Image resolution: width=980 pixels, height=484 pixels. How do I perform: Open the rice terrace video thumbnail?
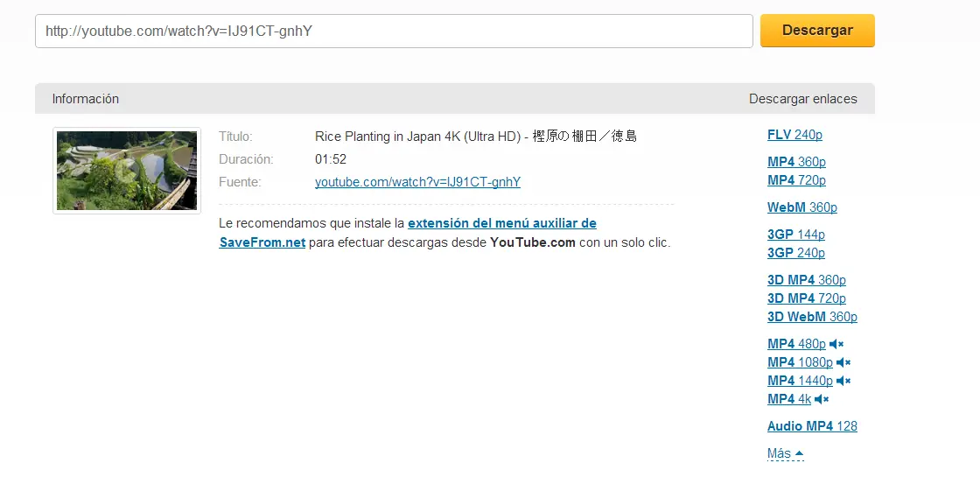pyautogui.click(x=127, y=171)
